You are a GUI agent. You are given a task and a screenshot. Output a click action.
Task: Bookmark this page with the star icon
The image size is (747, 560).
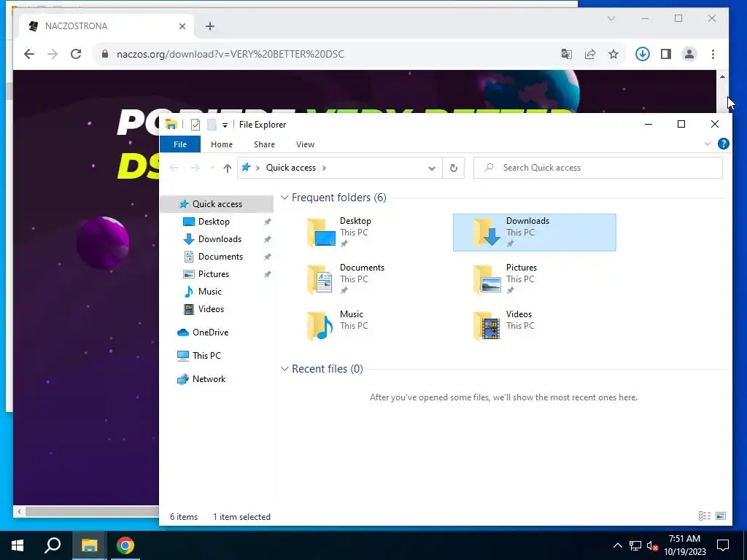coord(614,54)
